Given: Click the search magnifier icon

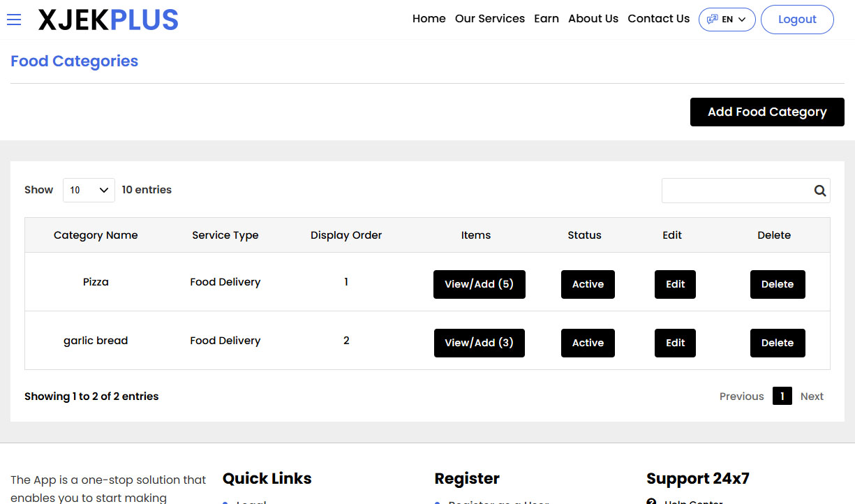Looking at the screenshot, I should tap(819, 190).
